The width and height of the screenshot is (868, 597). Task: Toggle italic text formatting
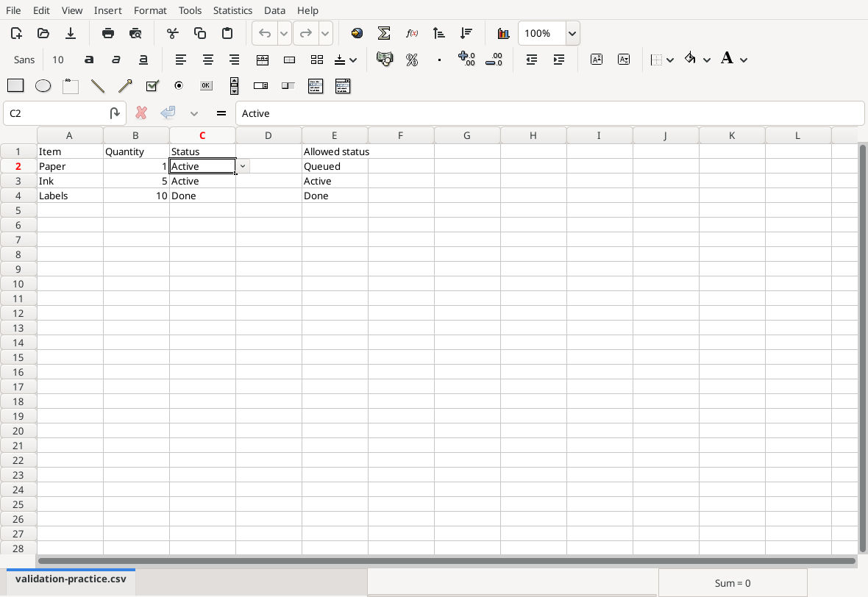pos(115,60)
